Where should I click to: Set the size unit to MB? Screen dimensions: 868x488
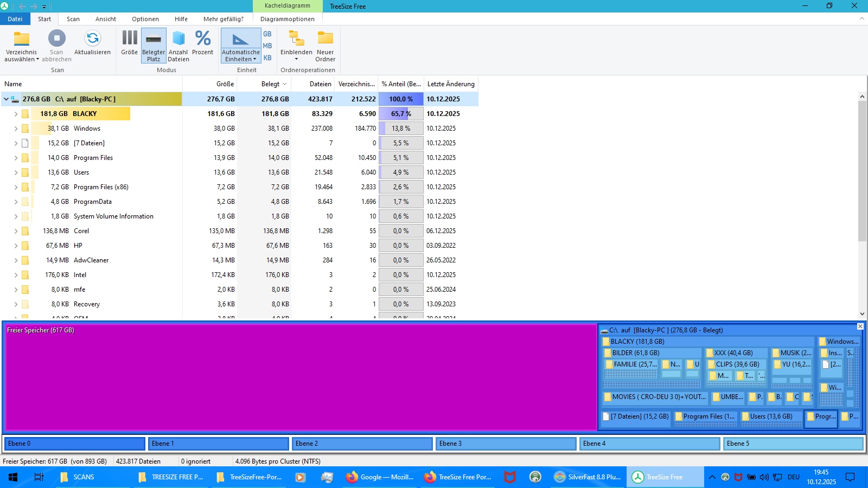coord(267,46)
